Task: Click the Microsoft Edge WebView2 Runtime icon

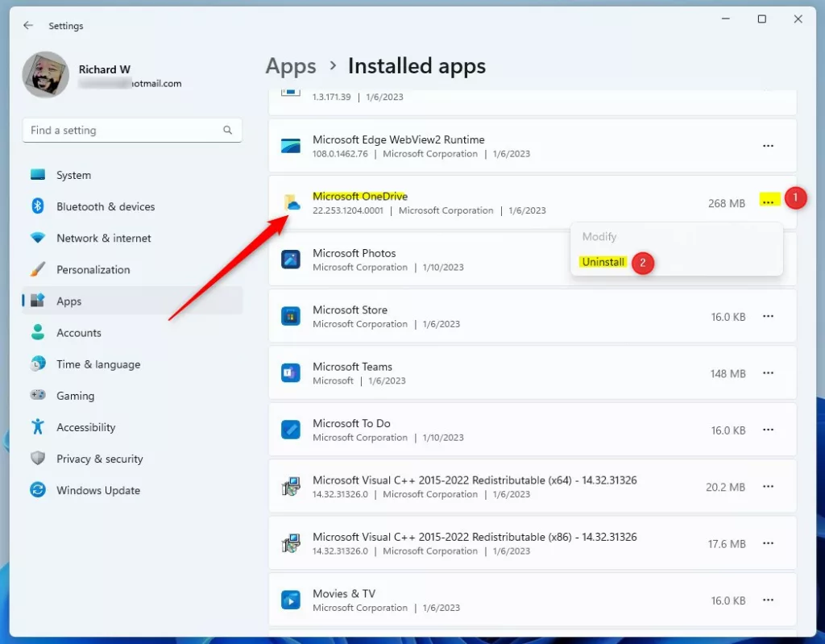Action: pos(291,146)
